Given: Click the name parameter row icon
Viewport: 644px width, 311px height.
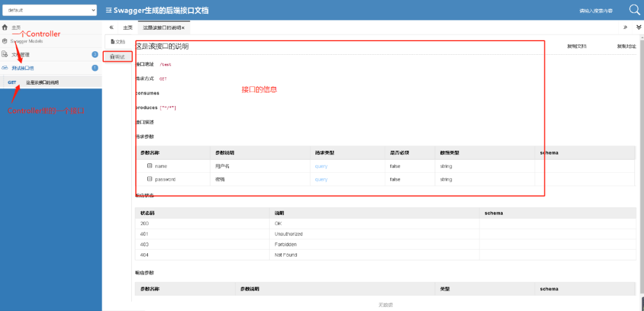Looking at the screenshot, I should (x=150, y=166).
